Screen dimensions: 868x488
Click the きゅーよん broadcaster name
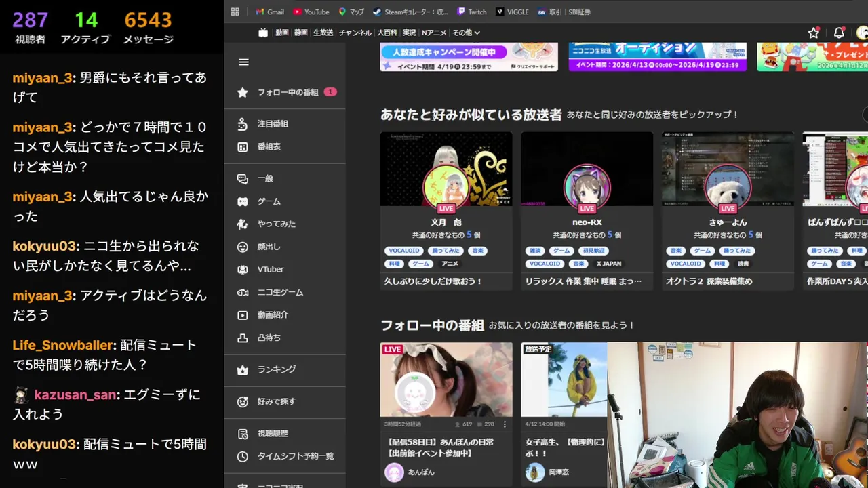pyautogui.click(x=728, y=222)
